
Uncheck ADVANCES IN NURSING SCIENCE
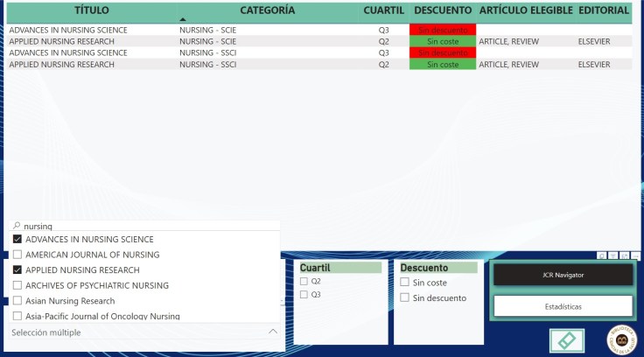tap(17, 240)
